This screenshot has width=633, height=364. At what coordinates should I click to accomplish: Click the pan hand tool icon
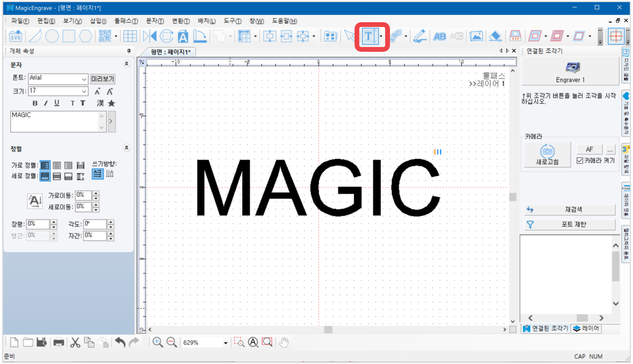[284, 343]
